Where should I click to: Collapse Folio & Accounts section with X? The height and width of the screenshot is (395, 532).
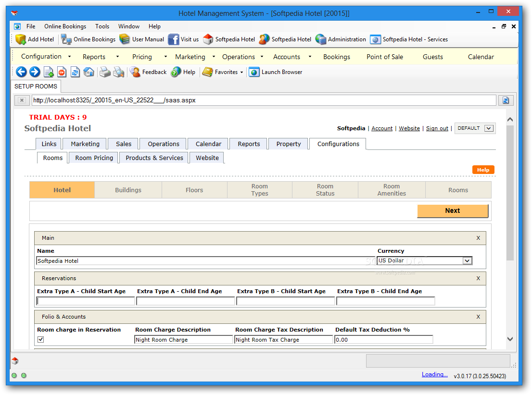click(x=478, y=317)
